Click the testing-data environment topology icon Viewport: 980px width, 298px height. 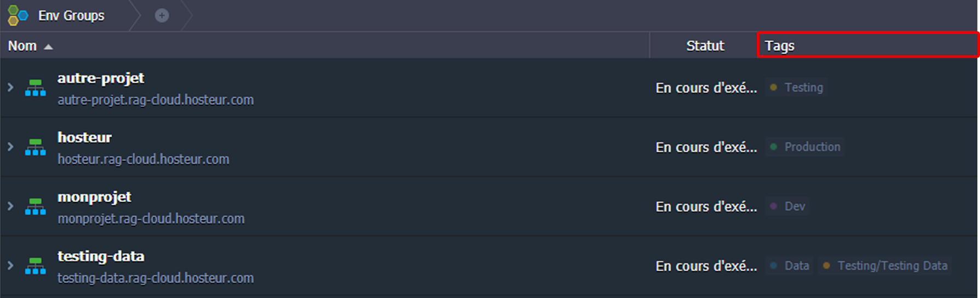click(x=36, y=266)
